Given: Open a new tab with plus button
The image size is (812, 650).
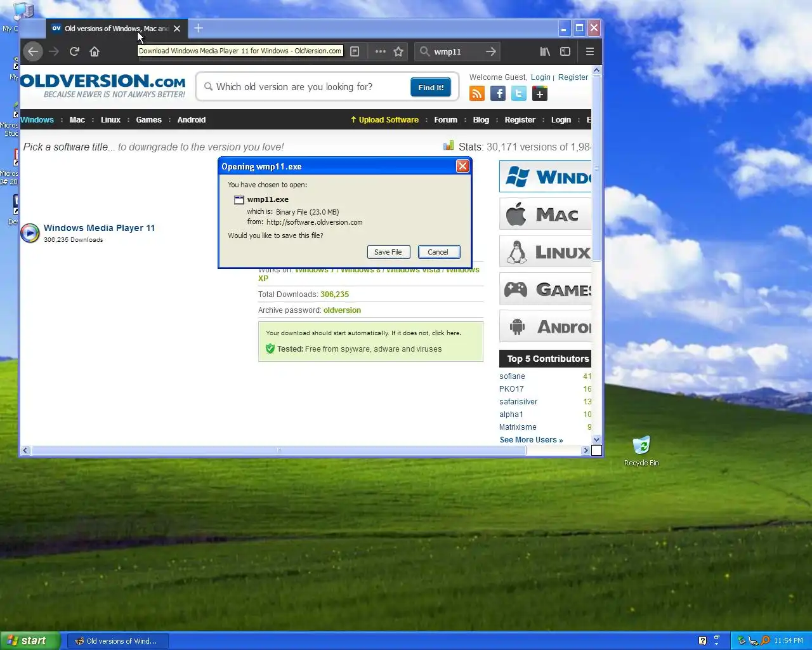Looking at the screenshot, I should coord(199,28).
